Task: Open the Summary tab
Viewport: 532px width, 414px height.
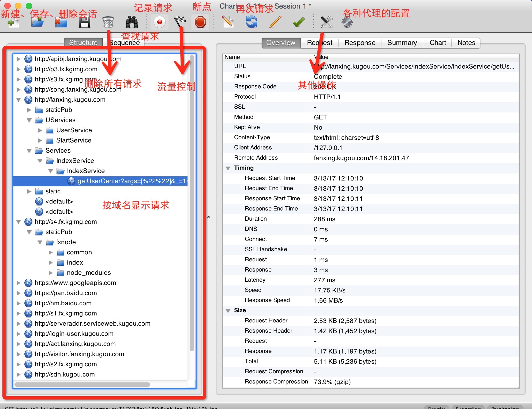Action: click(402, 43)
